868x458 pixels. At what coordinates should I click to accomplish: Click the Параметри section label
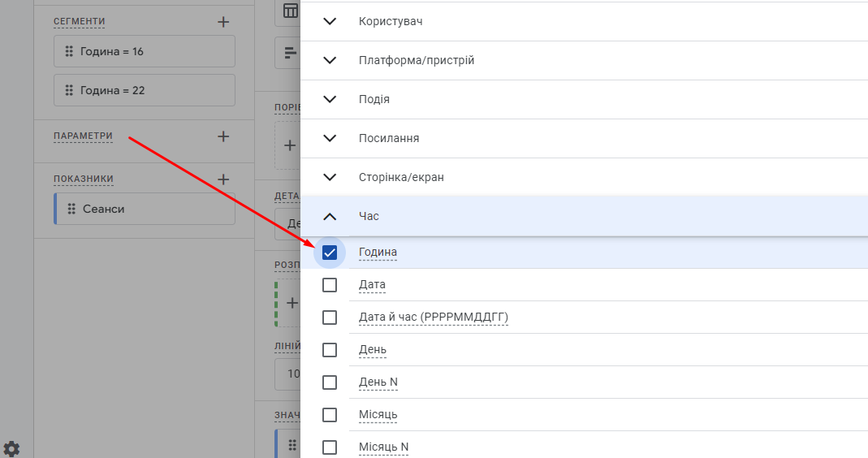pos(83,136)
